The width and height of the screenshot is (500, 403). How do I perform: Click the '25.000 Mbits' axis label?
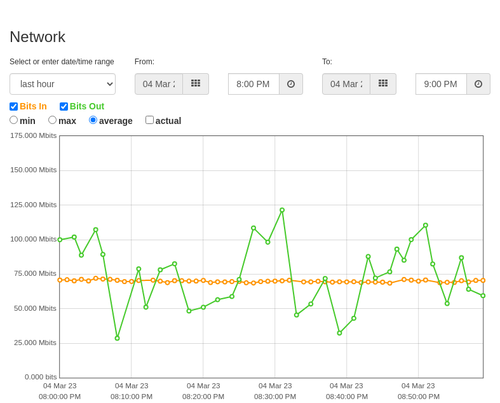(x=35, y=343)
